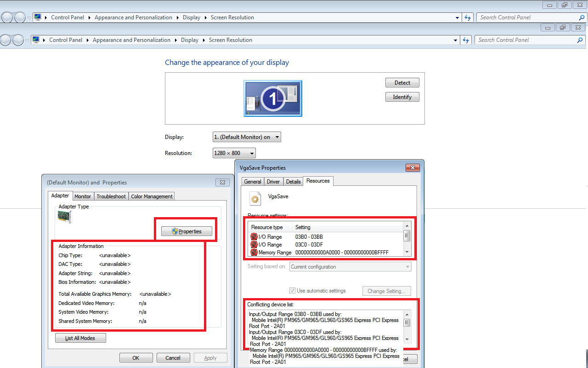This screenshot has height=368, width=588.
Task: Click Back arrow in second Control Panel window
Action: [x=5, y=40]
